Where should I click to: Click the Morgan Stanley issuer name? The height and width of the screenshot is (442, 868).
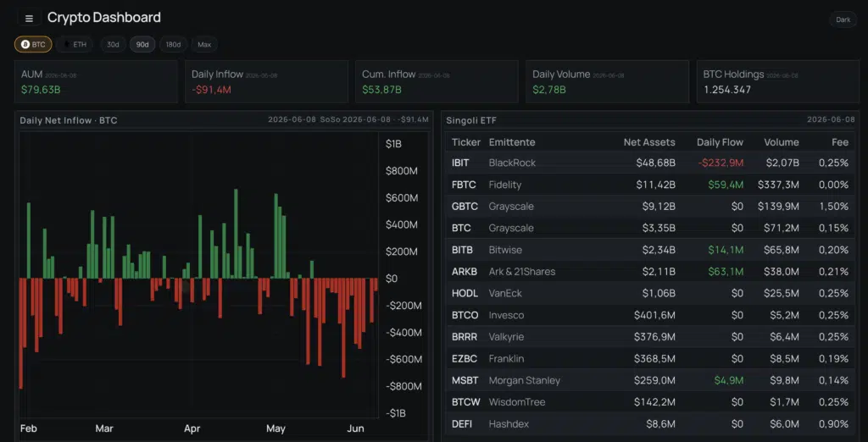point(525,380)
